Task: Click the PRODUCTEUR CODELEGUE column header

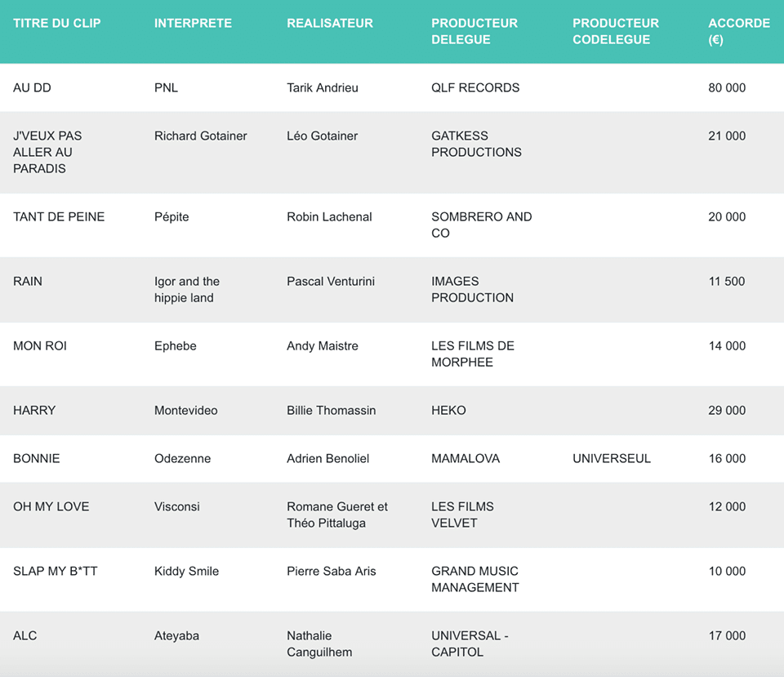Action: click(x=616, y=31)
